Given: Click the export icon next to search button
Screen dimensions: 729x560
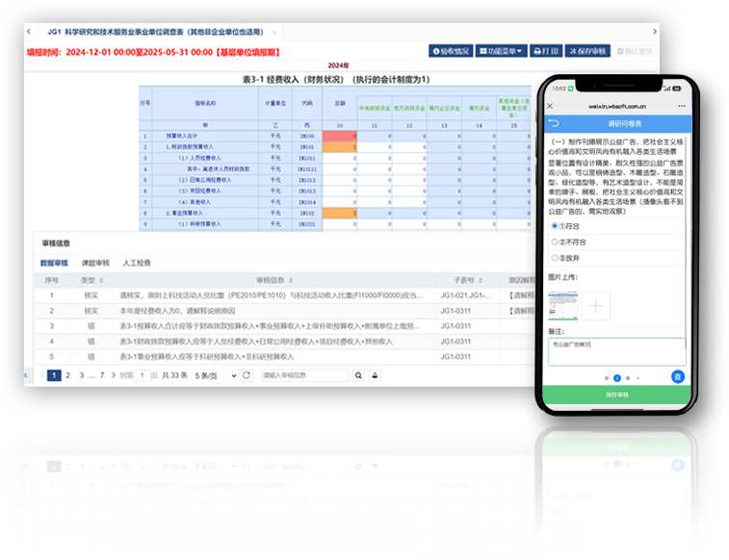Looking at the screenshot, I should [x=375, y=375].
